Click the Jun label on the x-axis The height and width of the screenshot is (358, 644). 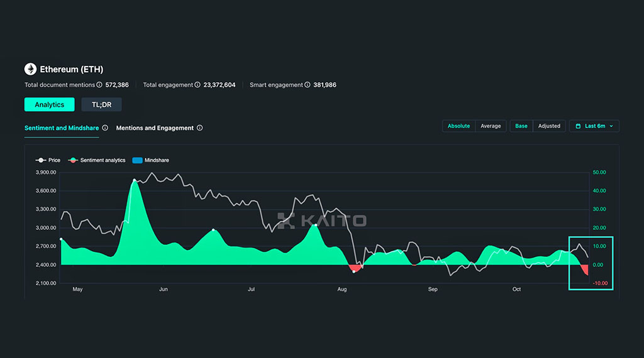[164, 289]
